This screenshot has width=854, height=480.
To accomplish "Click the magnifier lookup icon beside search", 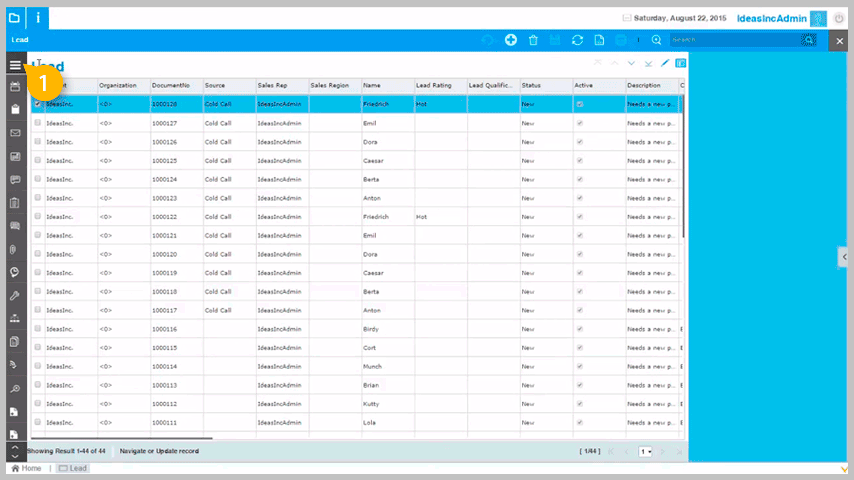I will (657, 40).
